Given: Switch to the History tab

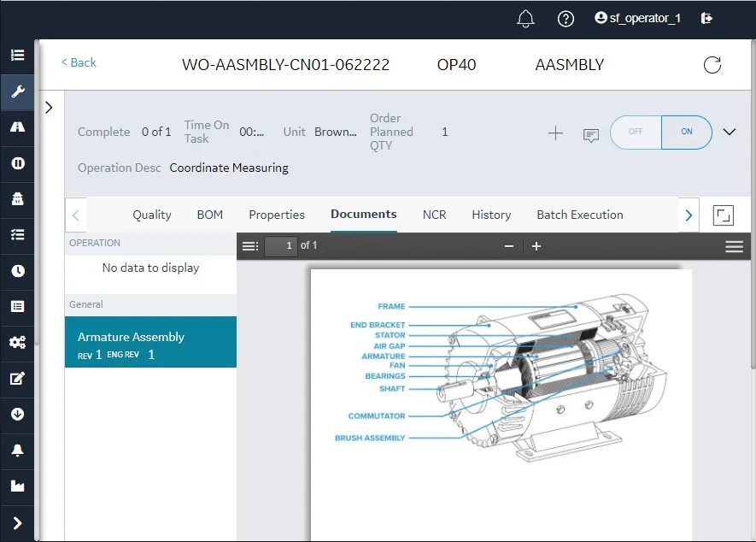Looking at the screenshot, I should (491, 215).
